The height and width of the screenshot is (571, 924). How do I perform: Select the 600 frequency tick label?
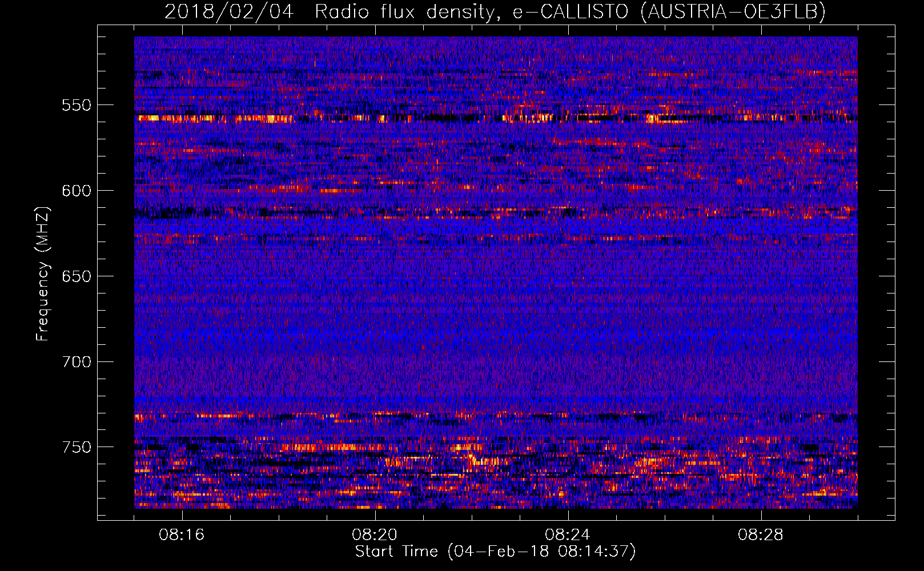[x=77, y=191]
